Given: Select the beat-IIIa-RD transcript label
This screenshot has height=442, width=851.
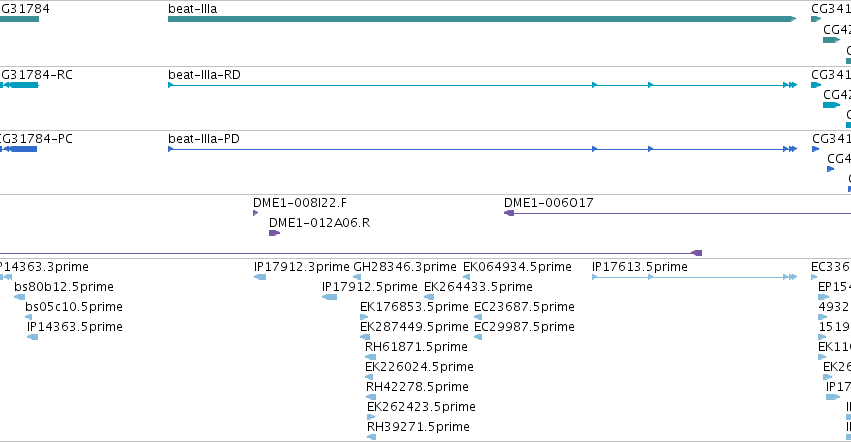Looking at the screenshot, I should point(204,75).
